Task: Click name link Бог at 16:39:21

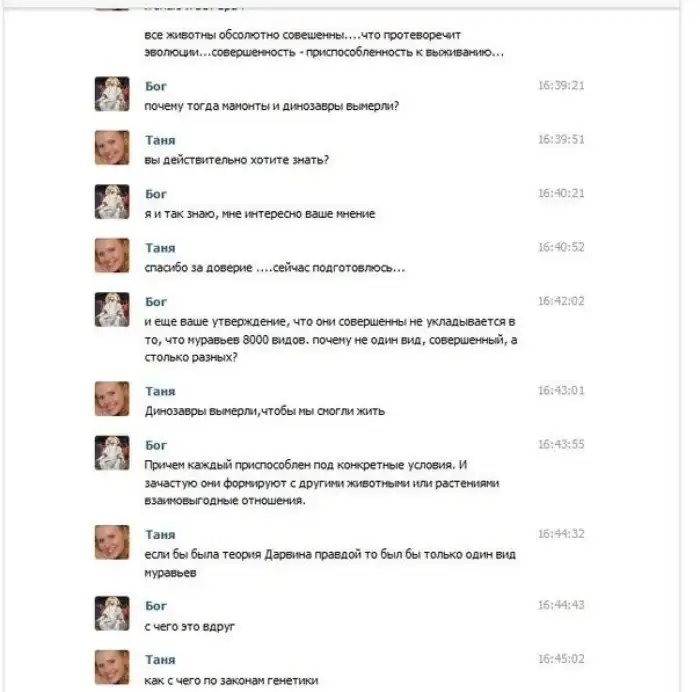Action: (156, 86)
